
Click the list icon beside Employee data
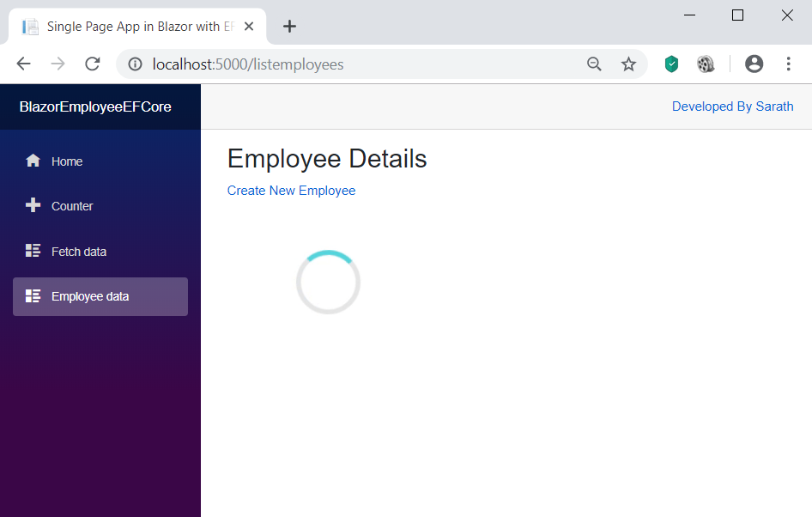33,295
